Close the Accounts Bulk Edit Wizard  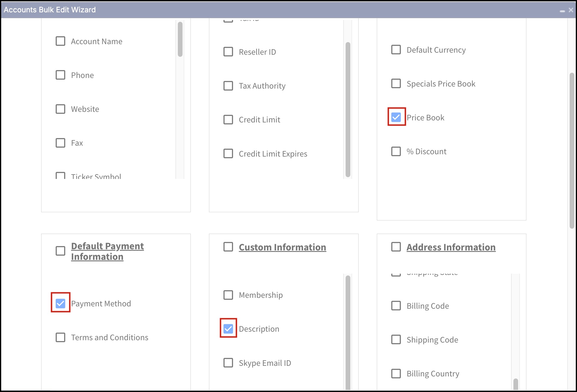tap(571, 10)
